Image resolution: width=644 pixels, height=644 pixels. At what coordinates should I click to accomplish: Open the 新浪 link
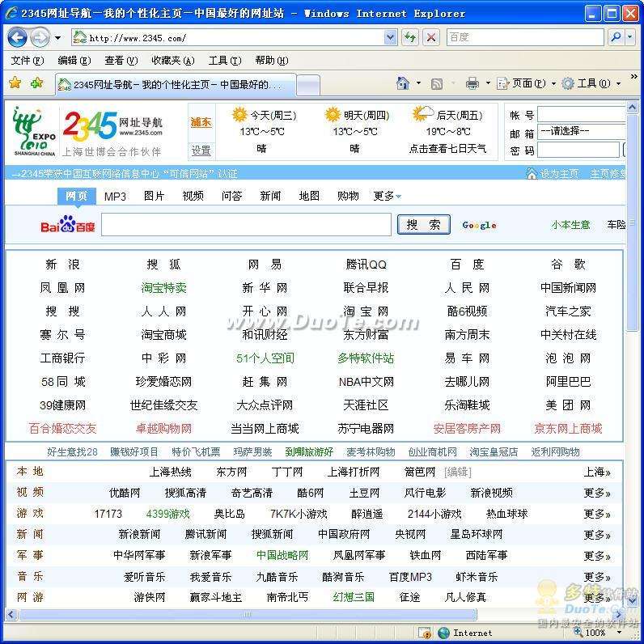[62, 264]
